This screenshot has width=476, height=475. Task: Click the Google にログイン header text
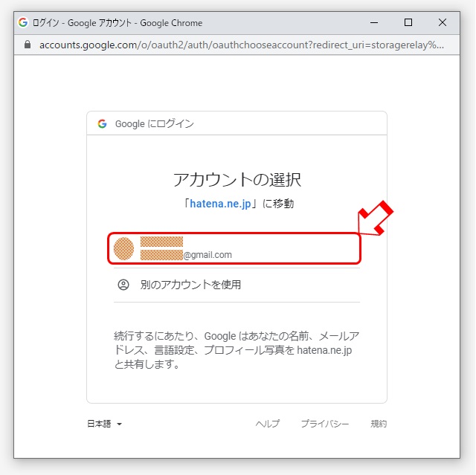pyautogui.click(x=154, y=123)
